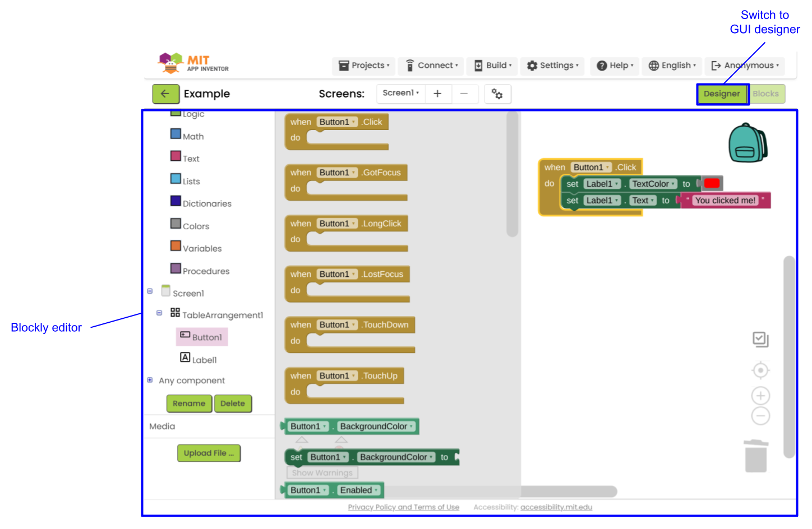This screenshot has height=529, width=812.
Task: Open the Projects menu
Action: point(363,65)
